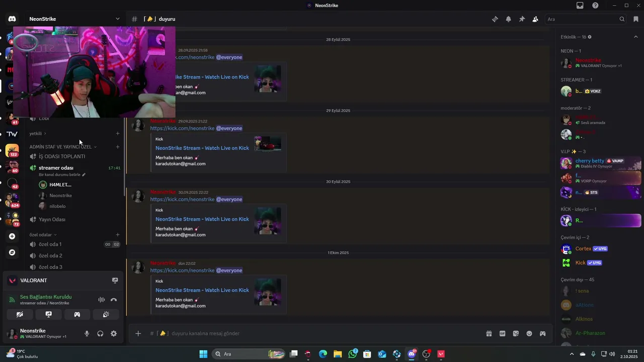Mute the microphone
This screenshot has height=362, width=644.
coord(87,333)
